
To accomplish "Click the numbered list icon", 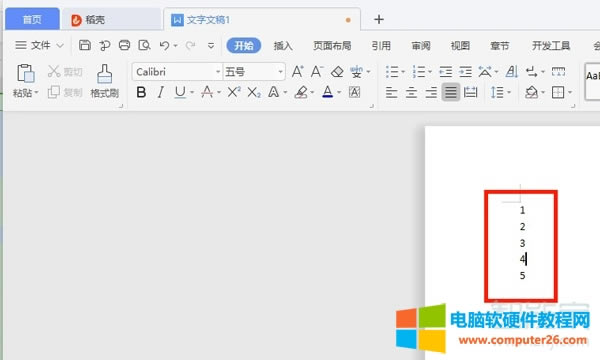I will point(419,72).
